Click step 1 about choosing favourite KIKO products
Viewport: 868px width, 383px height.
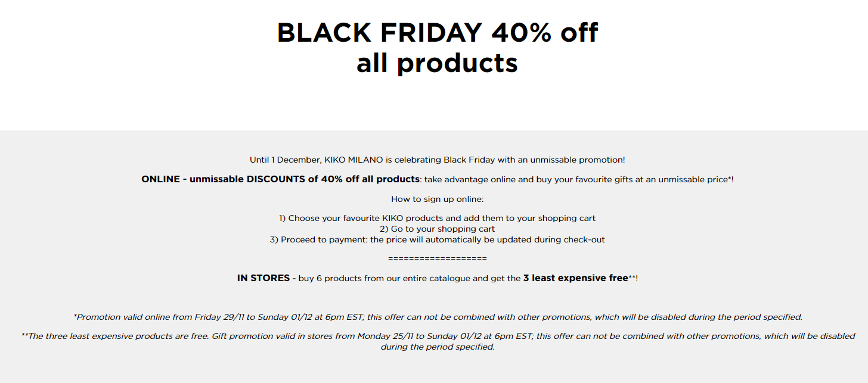click(437, 218)
